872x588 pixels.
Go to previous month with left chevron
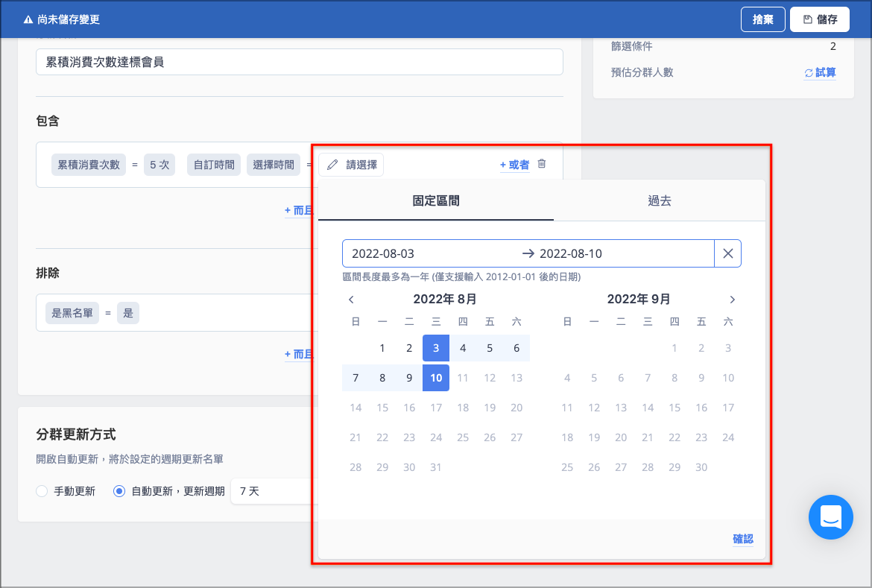pyautogui.click(x=351, y=300)
